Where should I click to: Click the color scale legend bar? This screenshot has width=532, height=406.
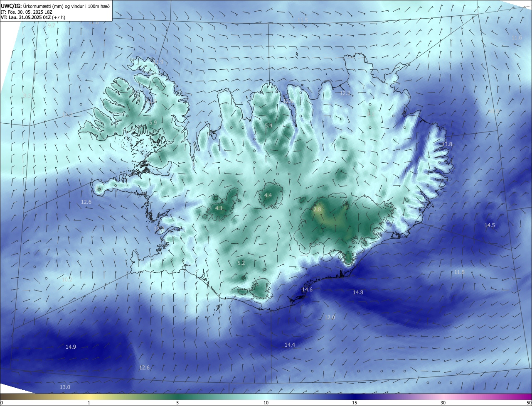(266, 396)
